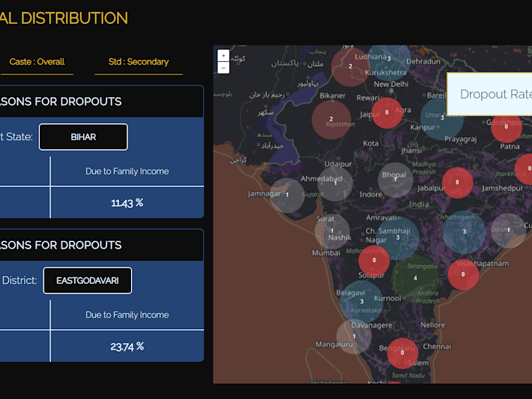Select the grey cluster marker near Mangaluru
The image size is (532, 399).
(x=354, y=336)
